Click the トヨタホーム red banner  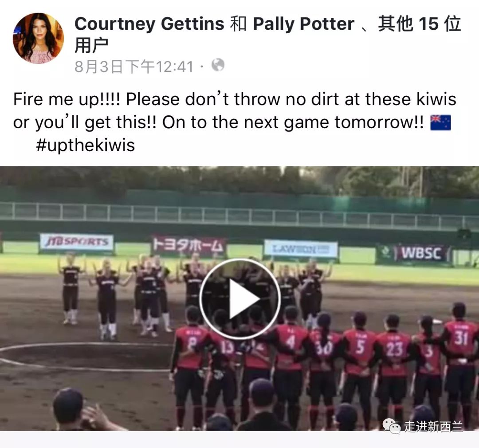click(x=188, y=245)
